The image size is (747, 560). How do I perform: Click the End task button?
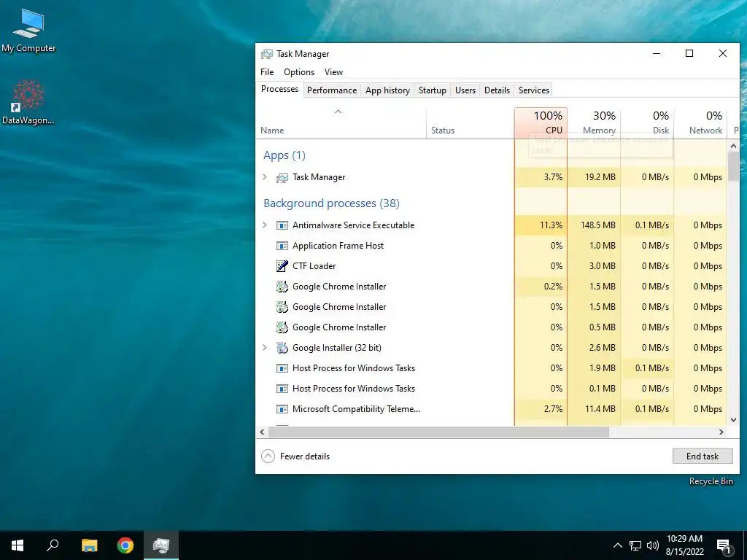[703, 456]
